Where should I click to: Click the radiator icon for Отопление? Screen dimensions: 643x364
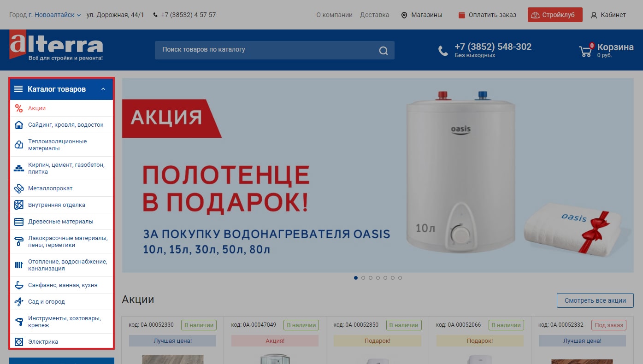pos(19,265)
